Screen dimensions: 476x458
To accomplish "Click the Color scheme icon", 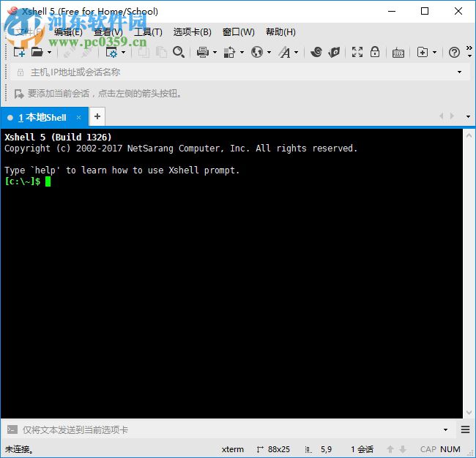I will (x=229, y=52).
